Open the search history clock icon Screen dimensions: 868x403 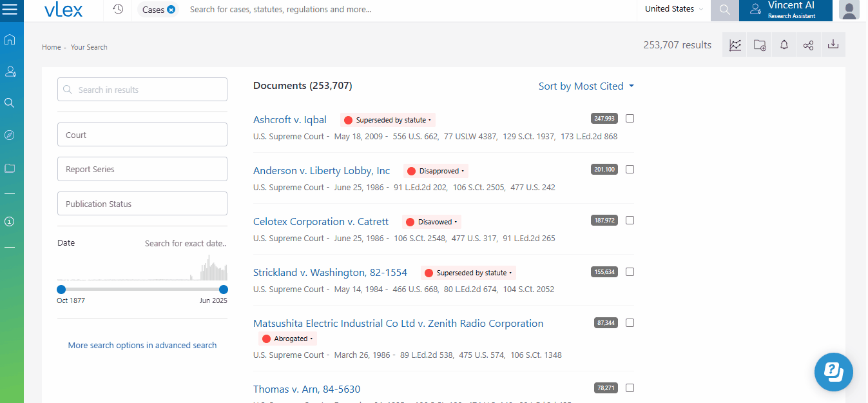(x=118, y=9)
